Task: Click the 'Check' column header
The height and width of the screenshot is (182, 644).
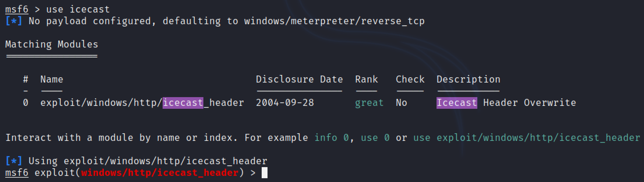Action: pos(410,79)
